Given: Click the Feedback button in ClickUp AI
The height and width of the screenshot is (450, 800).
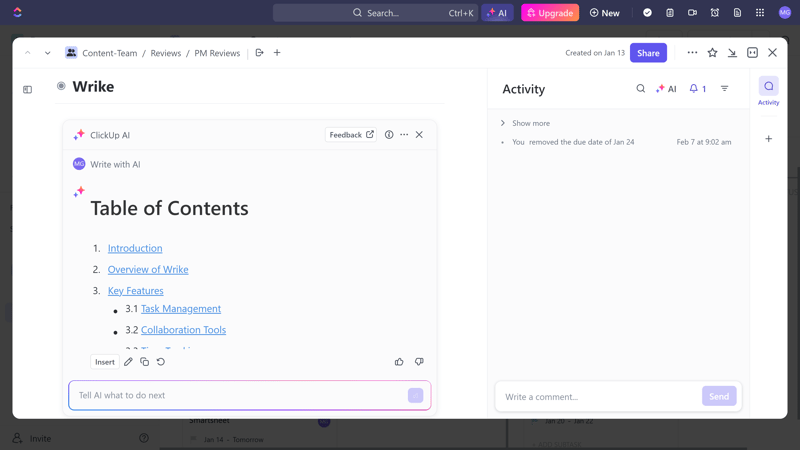Looking at the screenshot, I should coord(351,135).
